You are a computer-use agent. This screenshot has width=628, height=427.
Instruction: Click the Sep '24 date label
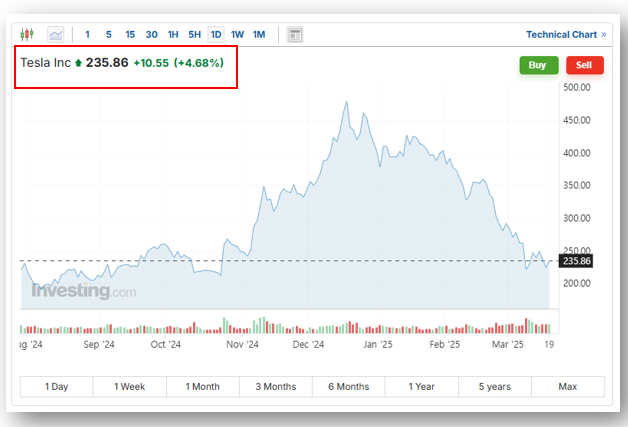pyautogui.click(x=99, y=344)
